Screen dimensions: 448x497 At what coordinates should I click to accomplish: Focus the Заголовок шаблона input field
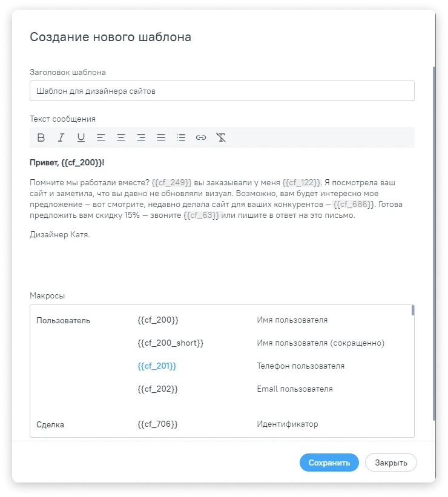(x=222, y=91)
